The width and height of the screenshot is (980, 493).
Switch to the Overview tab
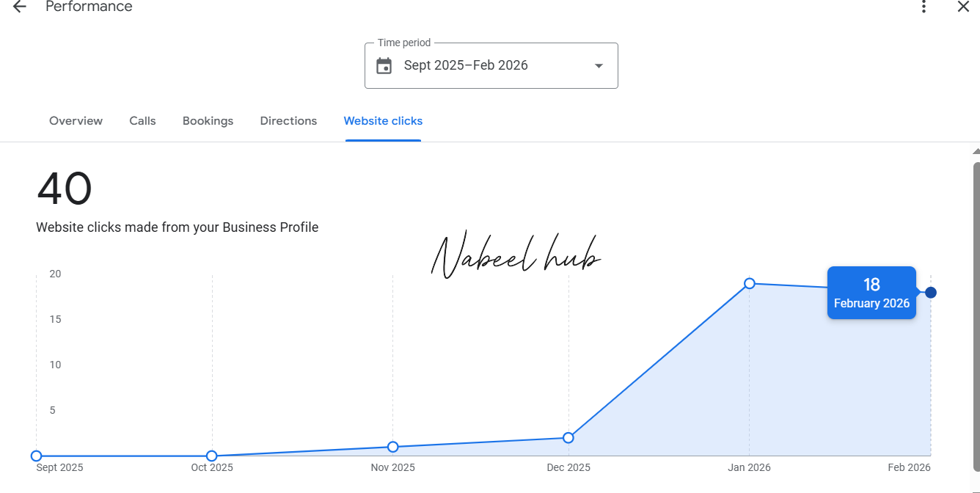pos(76,120)
